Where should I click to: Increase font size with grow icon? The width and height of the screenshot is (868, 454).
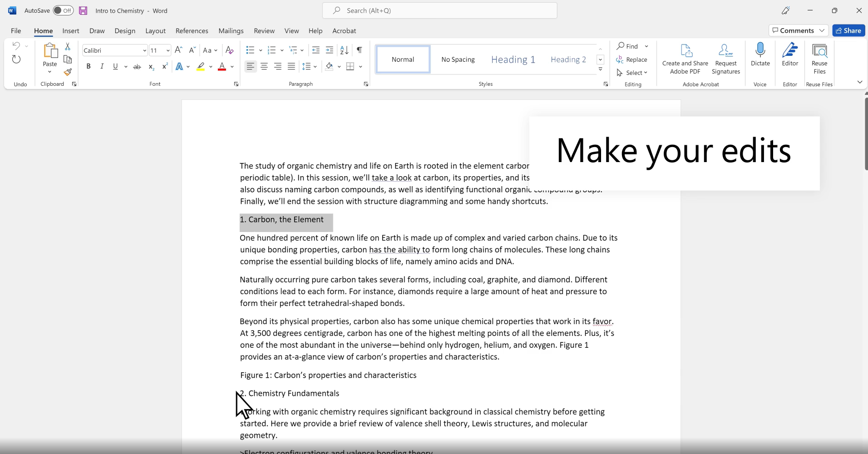(178, 50)
